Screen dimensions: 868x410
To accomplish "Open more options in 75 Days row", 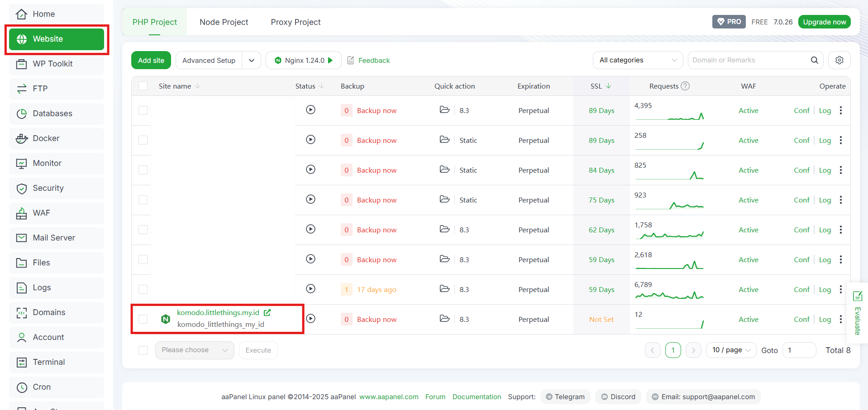I will tap(841, 200).
